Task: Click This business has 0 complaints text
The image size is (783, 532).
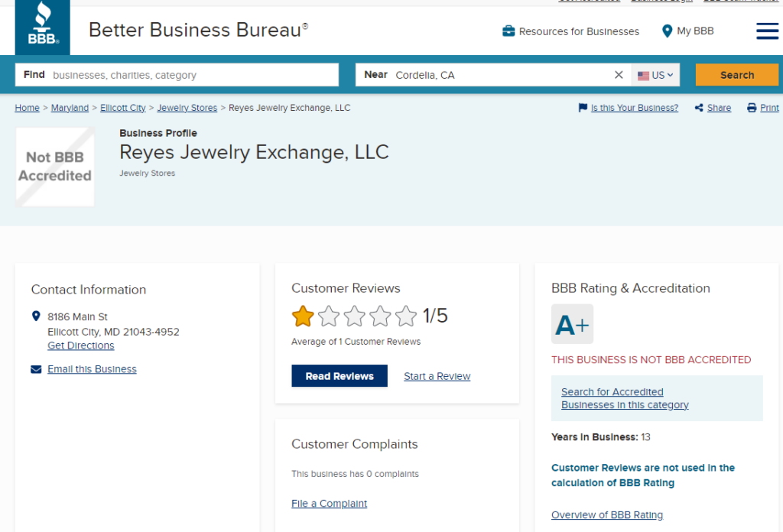Action: click(355, 474)
